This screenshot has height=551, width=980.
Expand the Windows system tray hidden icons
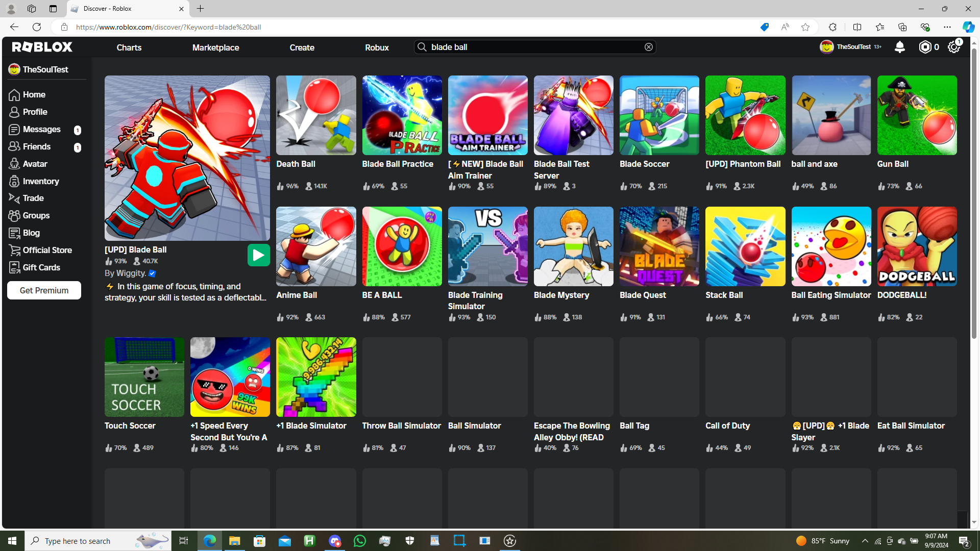click(x=865, y=541)
